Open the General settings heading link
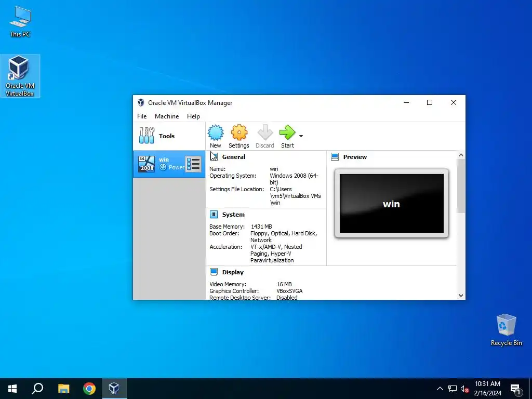Screen dimensions: 532x399 (234, 157)
